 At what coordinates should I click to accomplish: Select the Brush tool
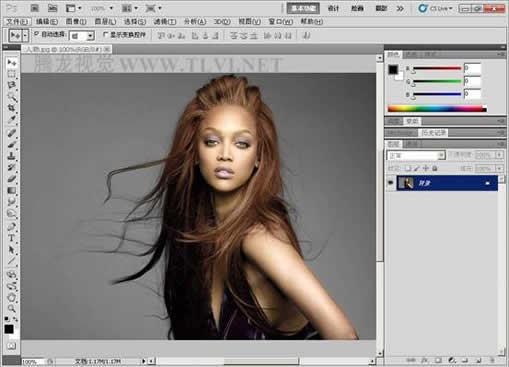12,144
